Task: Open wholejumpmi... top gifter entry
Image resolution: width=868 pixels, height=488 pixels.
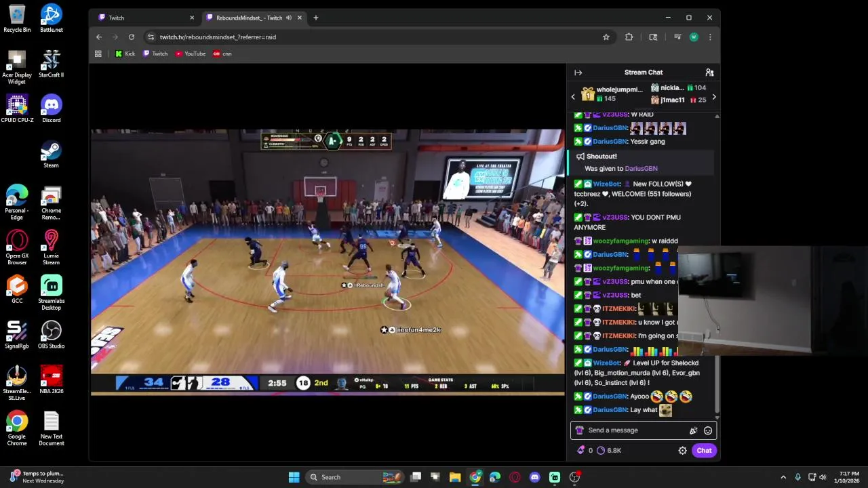Action: pyautogui.click(x=612, y=94)
